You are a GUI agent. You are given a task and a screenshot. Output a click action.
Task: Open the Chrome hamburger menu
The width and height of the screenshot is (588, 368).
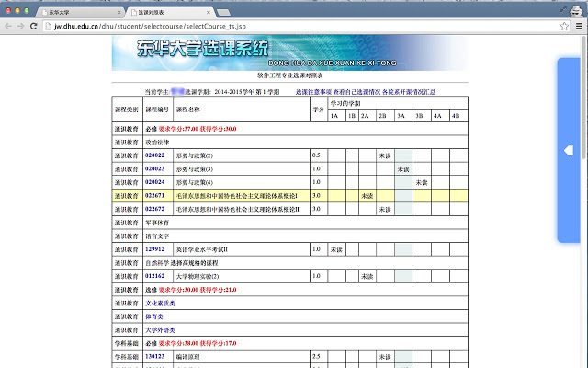(579, 26)
